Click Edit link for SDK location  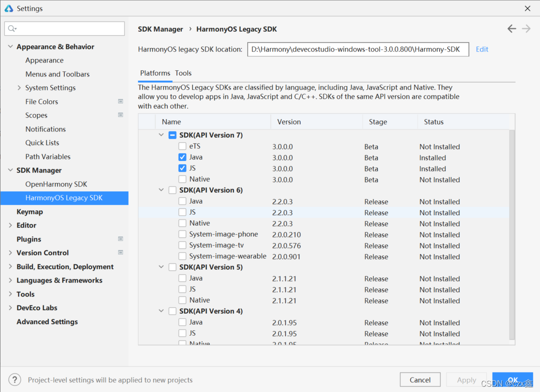coord(482,49)
